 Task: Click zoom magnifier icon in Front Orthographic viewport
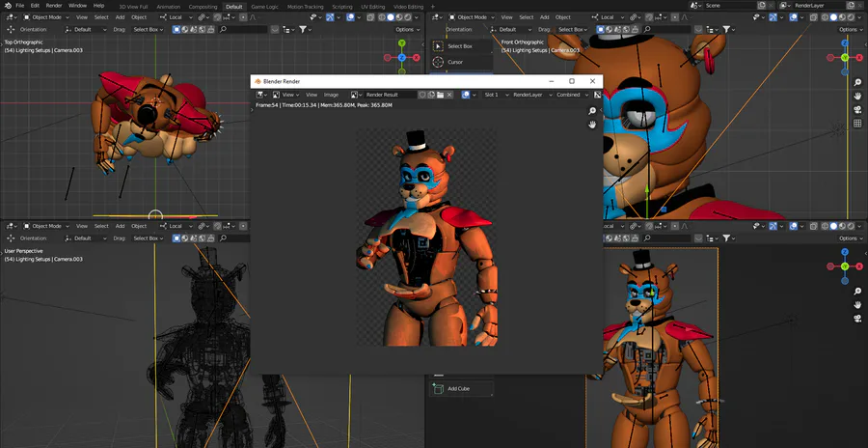857,82
